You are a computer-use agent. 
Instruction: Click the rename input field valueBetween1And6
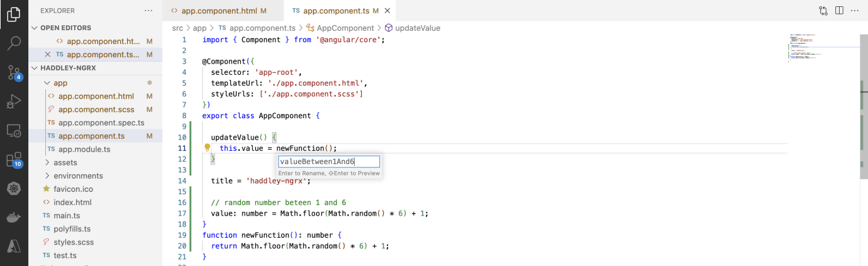click(x=328, y=162)
